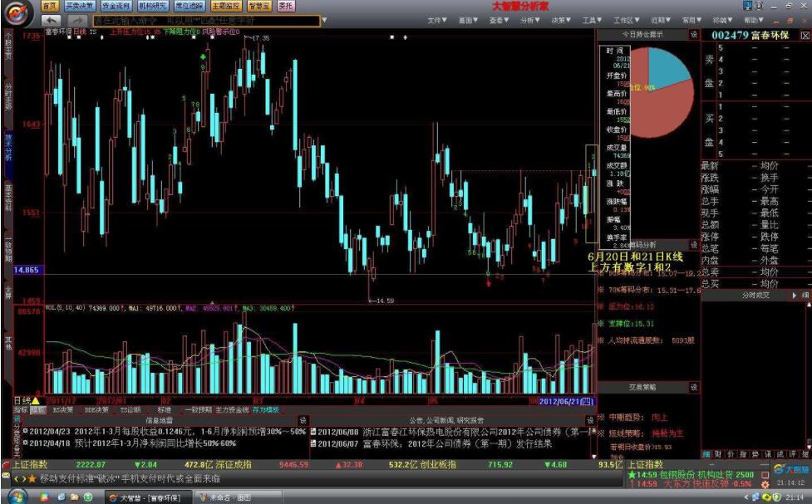The height and width of the screenshot is (504, 812).
Task: Click the news ticker headline 移动支付标准
Action: tap(130, 478)
